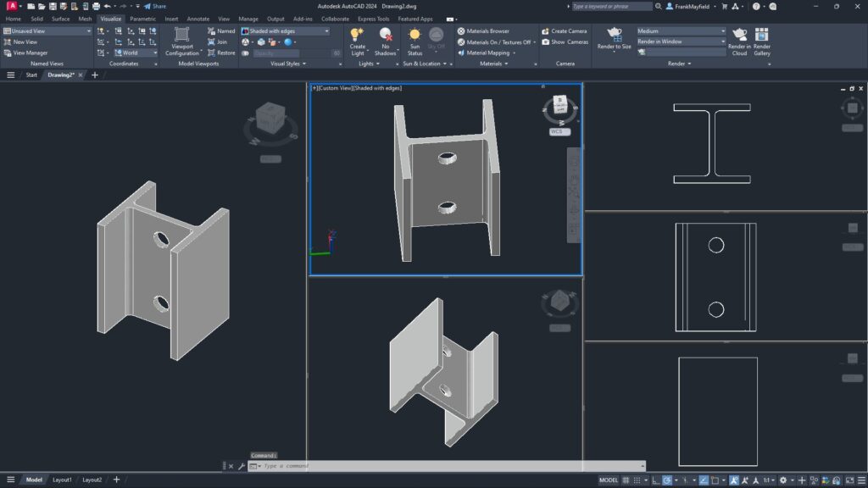
Task: Click the Create Camera tool
Action: point(564,31)
